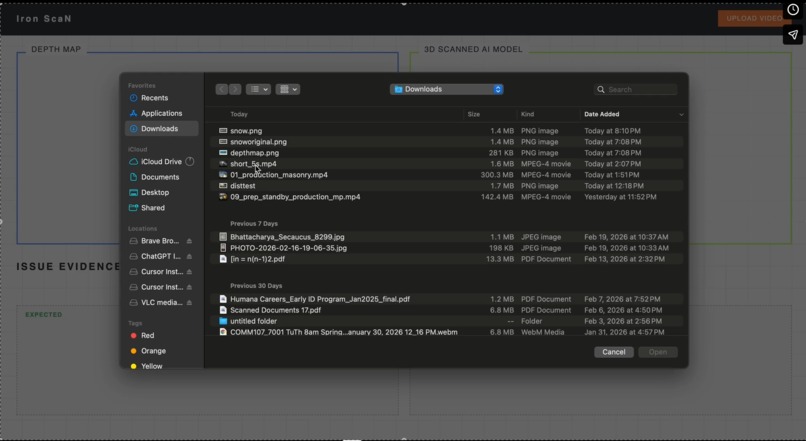Open the untitled folder row
Image resolution: width=806 pixels, height=441 pixels.
pyautogui.click(x=446, y=321)
